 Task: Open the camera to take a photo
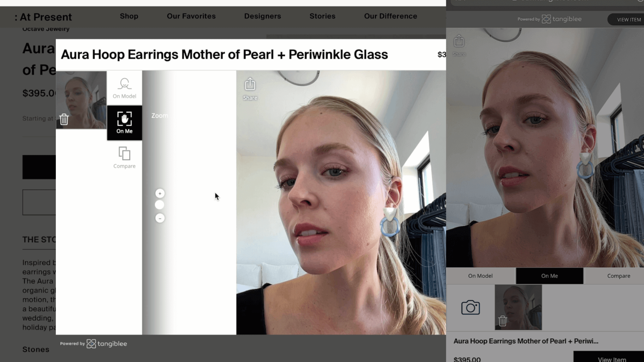click(470, 308)
